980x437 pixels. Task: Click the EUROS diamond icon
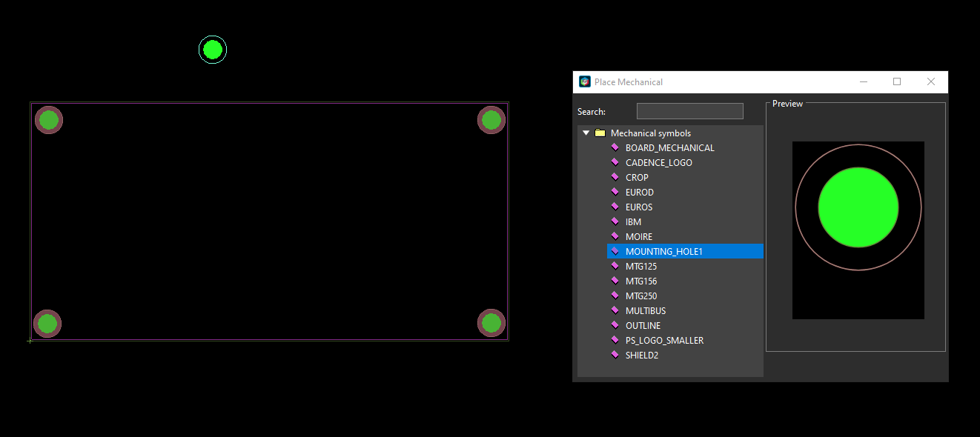[615, 207]
